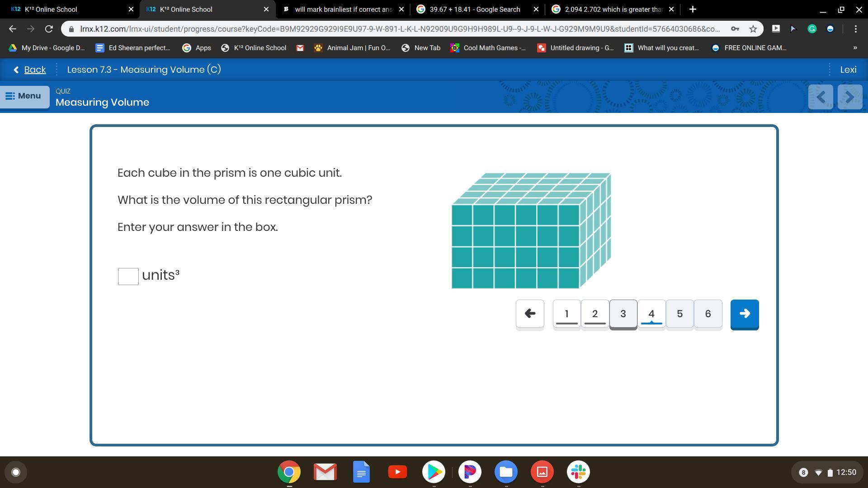868x488 pixels.
Task: Jump to question 5
Action: 679,314
